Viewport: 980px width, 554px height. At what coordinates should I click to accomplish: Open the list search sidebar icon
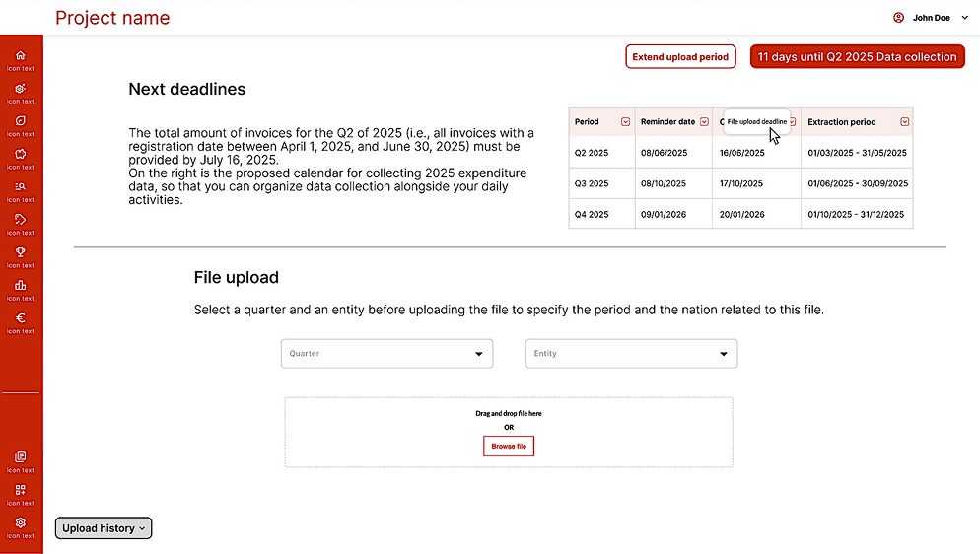coord(21,186)
